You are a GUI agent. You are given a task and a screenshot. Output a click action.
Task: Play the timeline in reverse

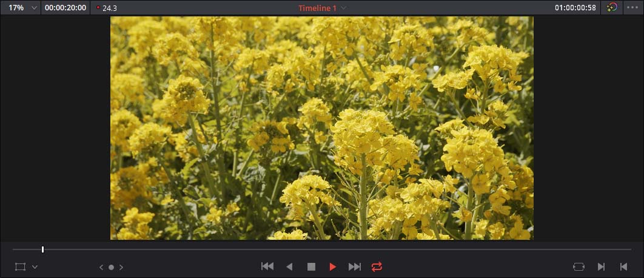pos(289,267)
